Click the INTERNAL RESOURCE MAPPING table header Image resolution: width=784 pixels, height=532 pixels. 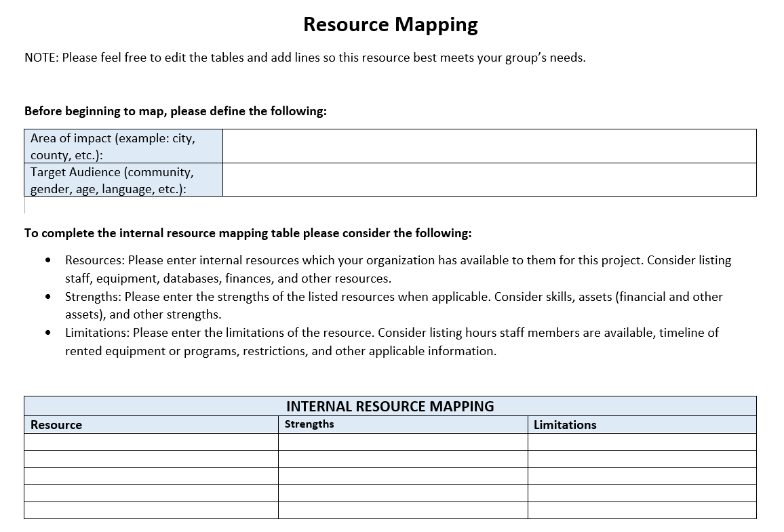point(390,406)
